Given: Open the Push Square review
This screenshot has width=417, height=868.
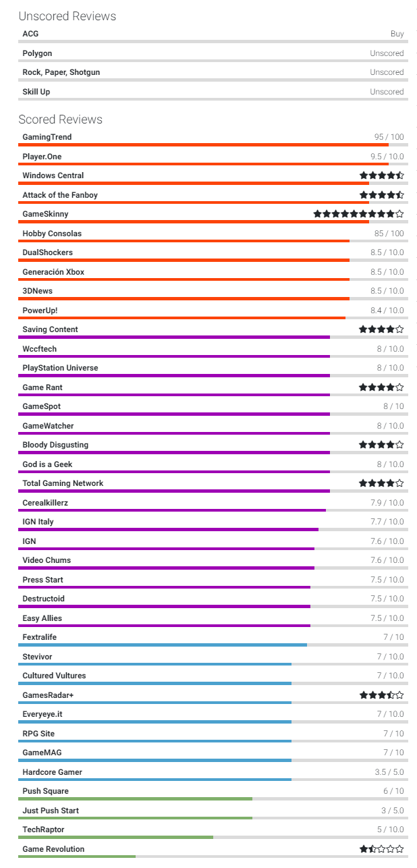Looking at the screenshot, I should [45, 791].
